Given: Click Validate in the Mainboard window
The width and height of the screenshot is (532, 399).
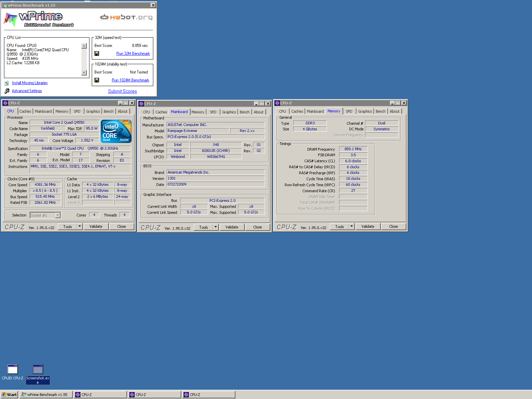Looking at the screenshot, I should coord(232,227).
